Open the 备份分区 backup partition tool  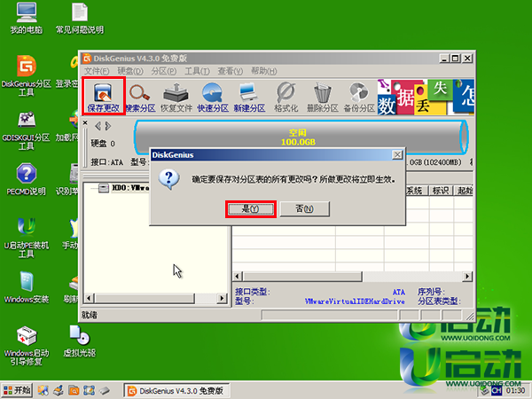pos(359,98)
